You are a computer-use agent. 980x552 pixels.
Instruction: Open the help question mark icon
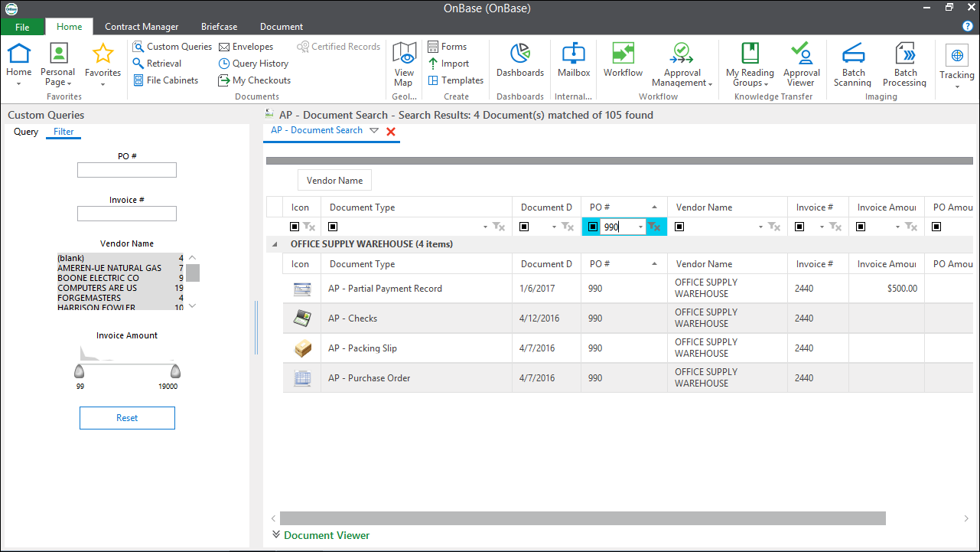(968, 26)
